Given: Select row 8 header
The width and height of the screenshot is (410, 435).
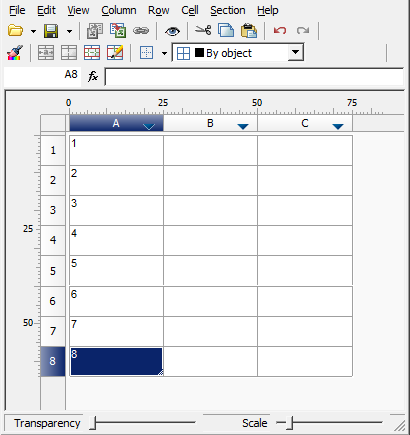Looking at the screenshot, I should [x=53, y=361].
